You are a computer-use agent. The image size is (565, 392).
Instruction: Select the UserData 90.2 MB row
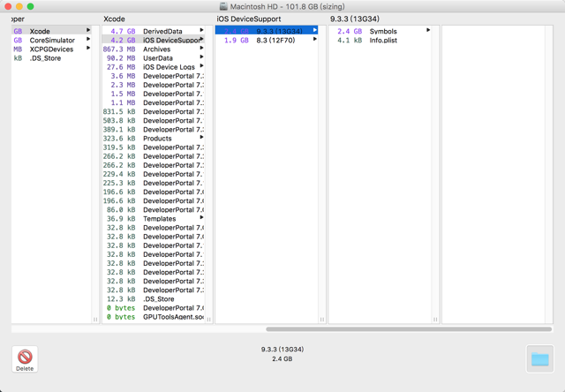(x=154, y=58)
